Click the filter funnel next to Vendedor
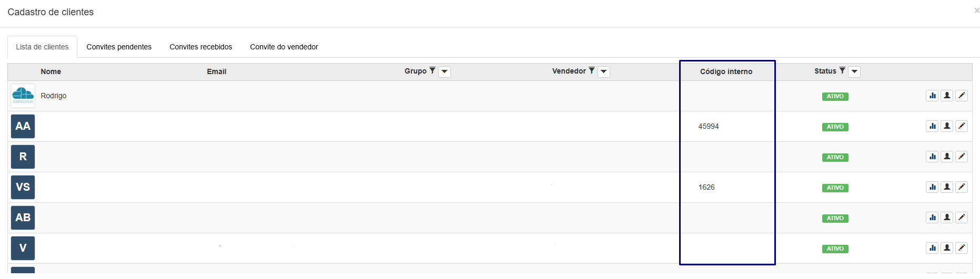 pyautogui.click(x=592, y=71)
